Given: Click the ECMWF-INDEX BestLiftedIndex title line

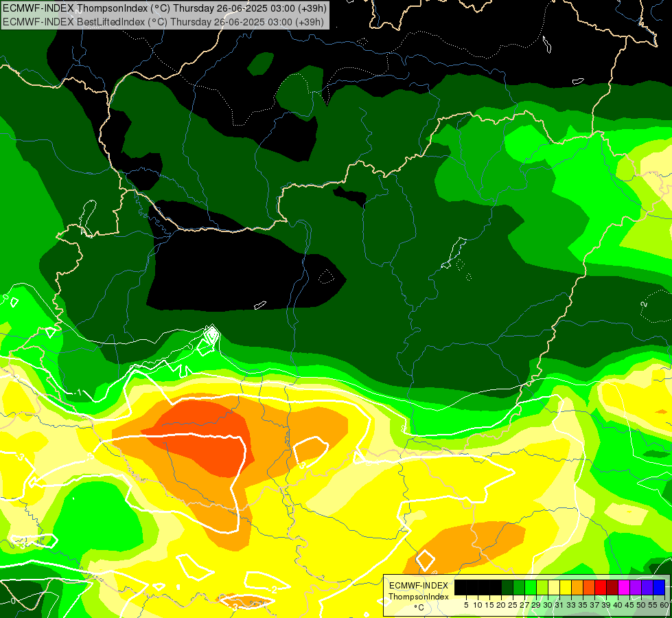Looking at the screenshot, I should point(163,21).
